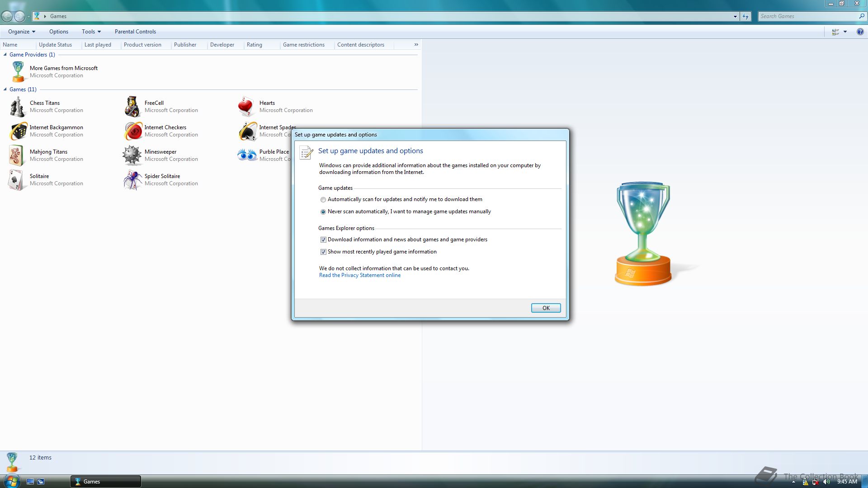Show more column headers chevron
The height and width of the screenshot is (488, 868).
[x=416, y=45]
